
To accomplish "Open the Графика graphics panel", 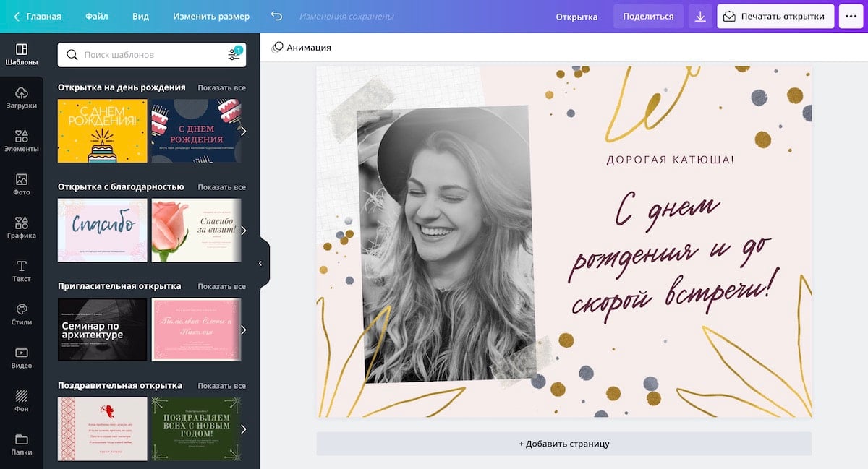I will point(21,228).
